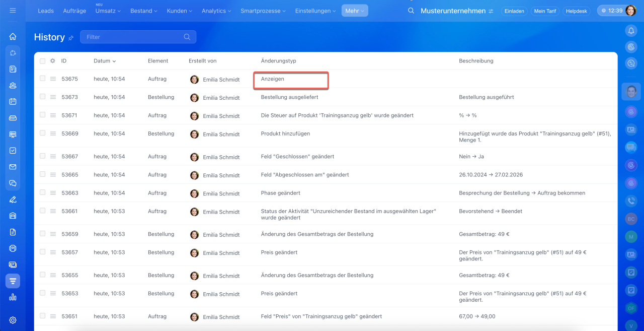Pin the History page with pin icon

click(71, 38)
